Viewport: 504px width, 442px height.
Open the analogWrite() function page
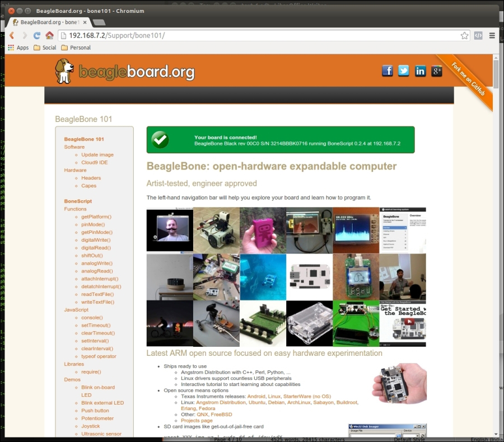[x=97, y=263]
